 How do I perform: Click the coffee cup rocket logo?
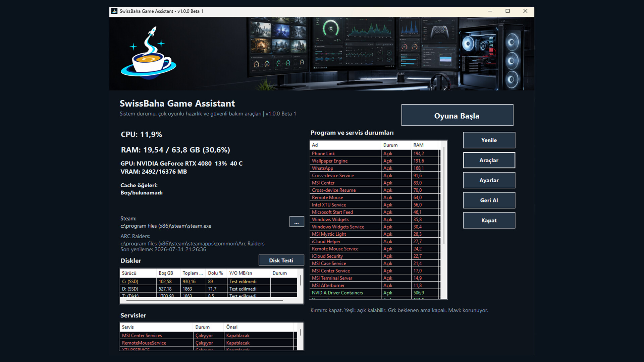pos(149,53)
